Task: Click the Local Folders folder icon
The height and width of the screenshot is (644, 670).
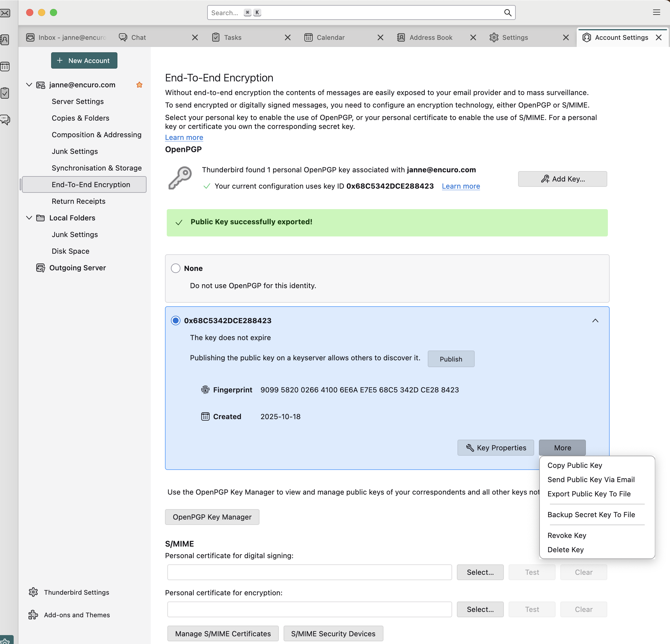Action: [40, 218]
